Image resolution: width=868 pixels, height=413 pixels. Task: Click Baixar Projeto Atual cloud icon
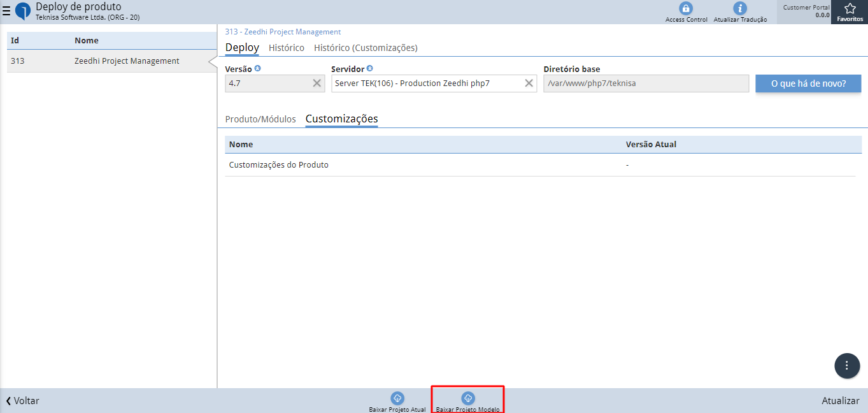coord(397,398)
